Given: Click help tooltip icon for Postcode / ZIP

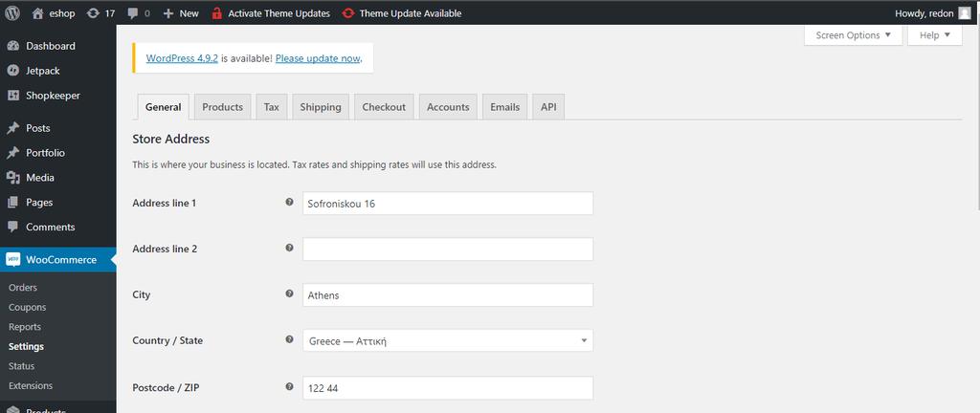Looking at the screenshot, I should tap(289, 386).
